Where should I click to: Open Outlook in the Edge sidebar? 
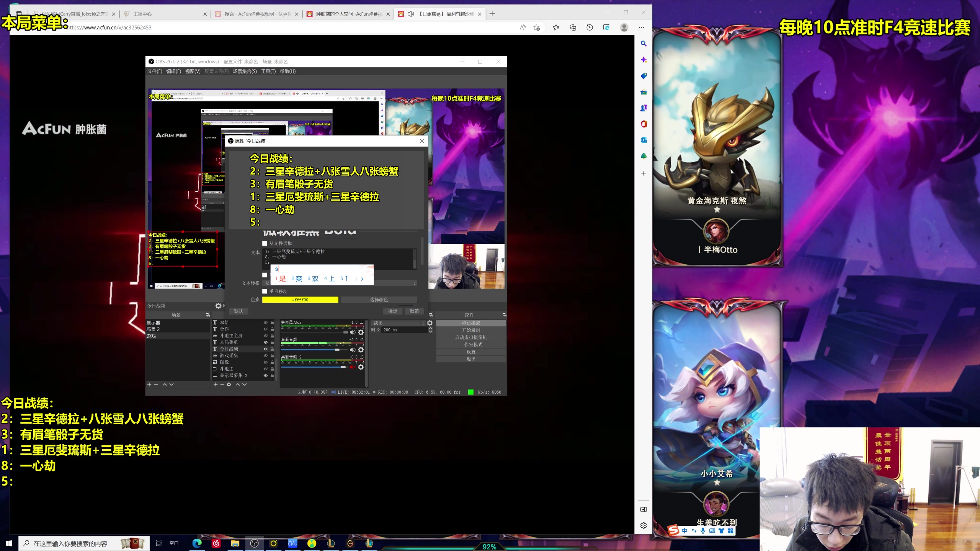(x=644, y=140)
